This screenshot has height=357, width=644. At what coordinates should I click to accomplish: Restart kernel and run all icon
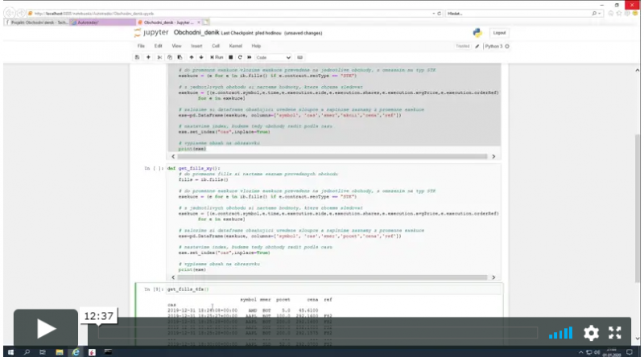(250, 57)
